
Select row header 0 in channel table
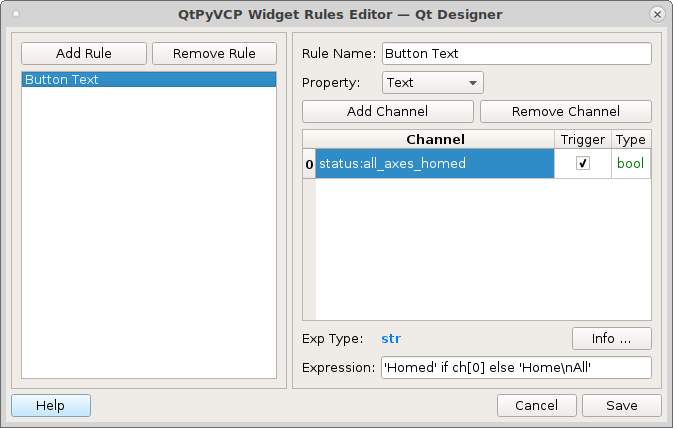(309, 164)
